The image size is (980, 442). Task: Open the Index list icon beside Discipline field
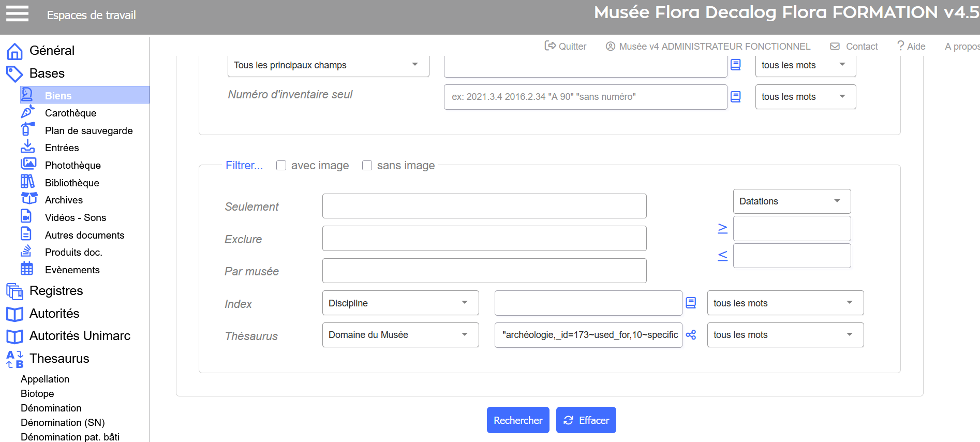coord(691,303)
